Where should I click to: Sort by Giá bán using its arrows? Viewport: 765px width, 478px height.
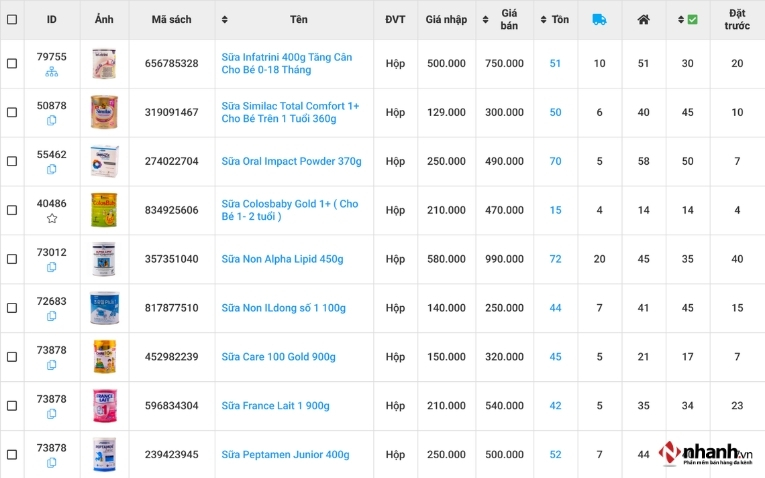485,20
